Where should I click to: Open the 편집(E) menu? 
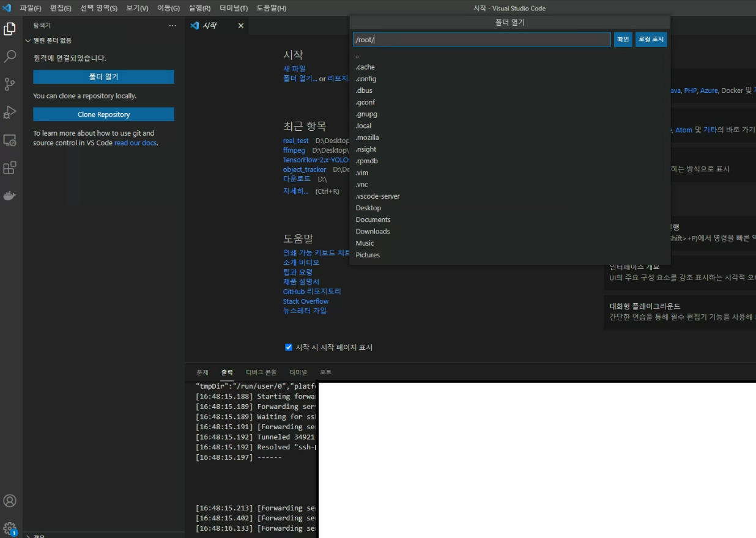point(61,8)
